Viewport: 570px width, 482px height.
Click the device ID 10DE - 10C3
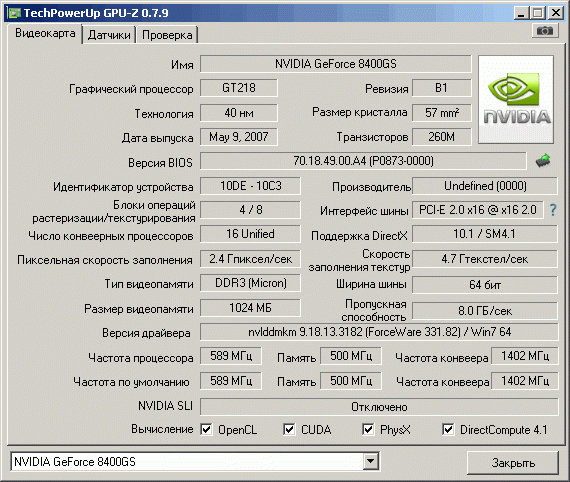[x=250, y=186]
